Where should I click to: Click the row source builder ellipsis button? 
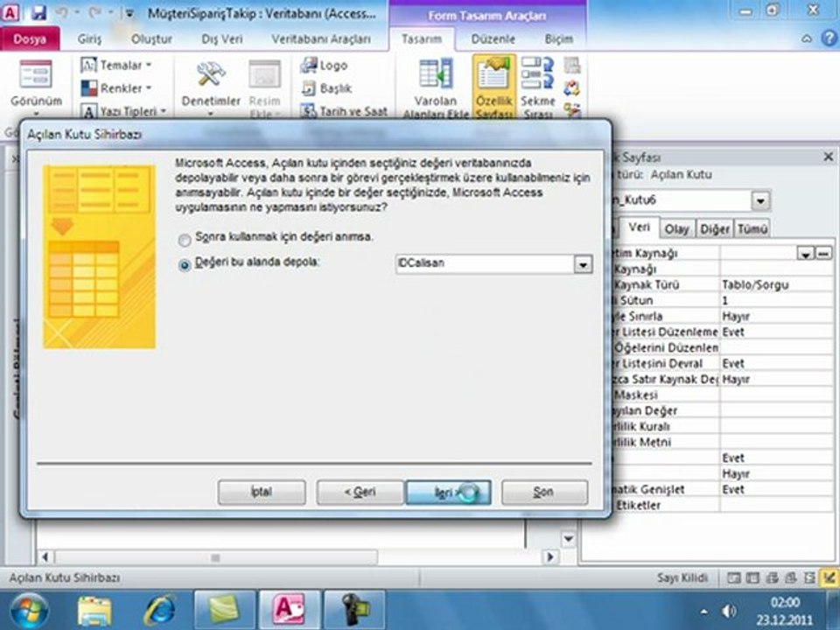(x=824, y=254)
